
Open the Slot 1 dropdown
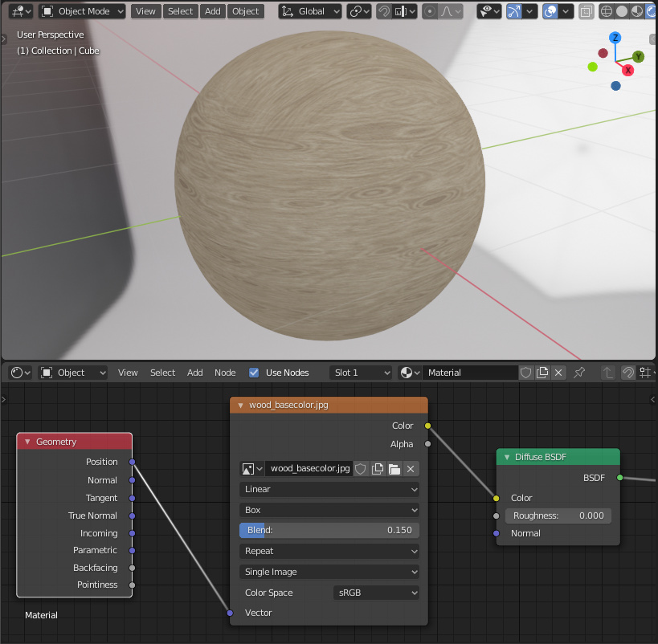pyautogui.click(x=361, y=373)
